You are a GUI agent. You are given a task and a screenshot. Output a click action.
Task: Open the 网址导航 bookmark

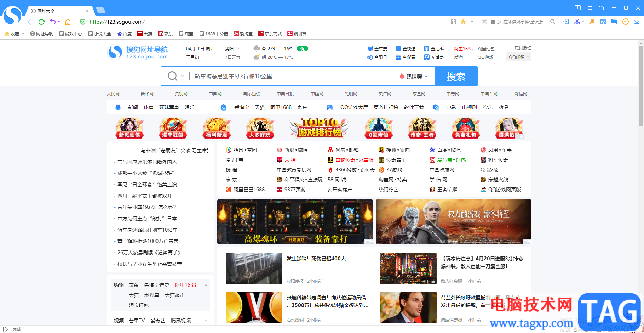click(x=42, y=34)
